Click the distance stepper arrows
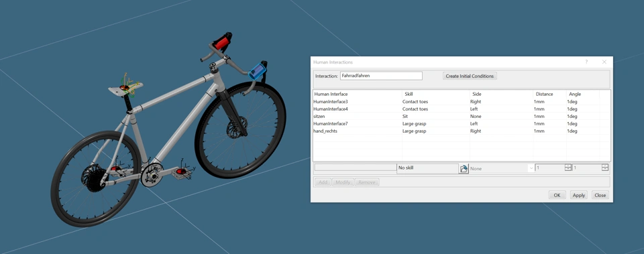Viewport: 644px width, 254px height. point(568,168)
